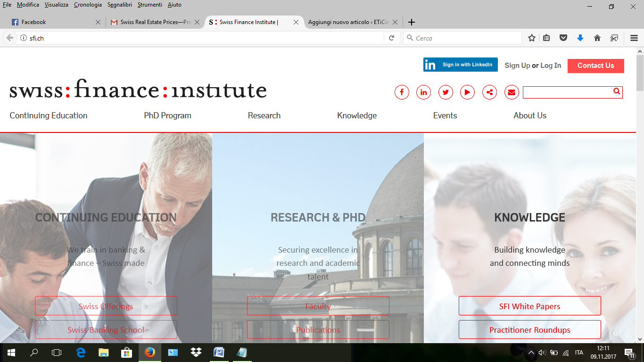
Task: Click the volume tray icon
Action: (542, 353)
